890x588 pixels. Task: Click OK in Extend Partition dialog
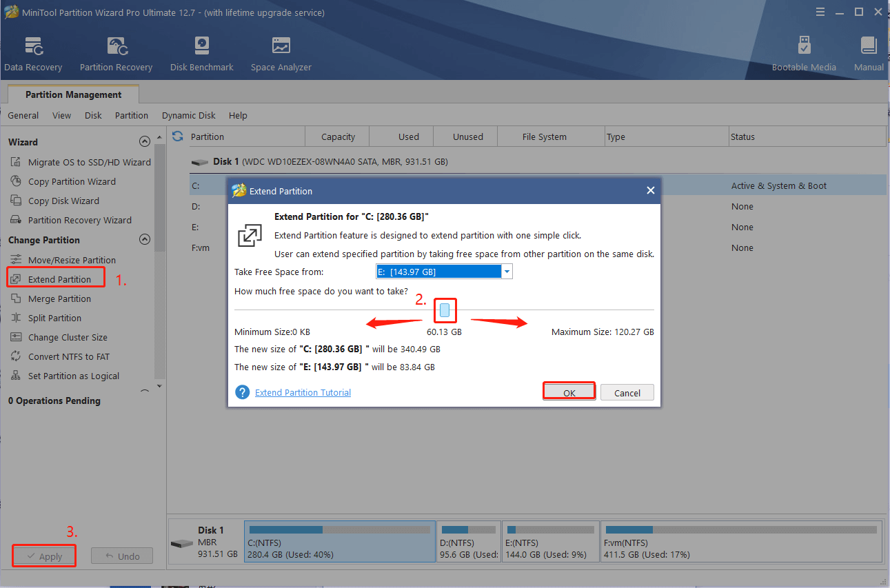(x=569, y=392)
